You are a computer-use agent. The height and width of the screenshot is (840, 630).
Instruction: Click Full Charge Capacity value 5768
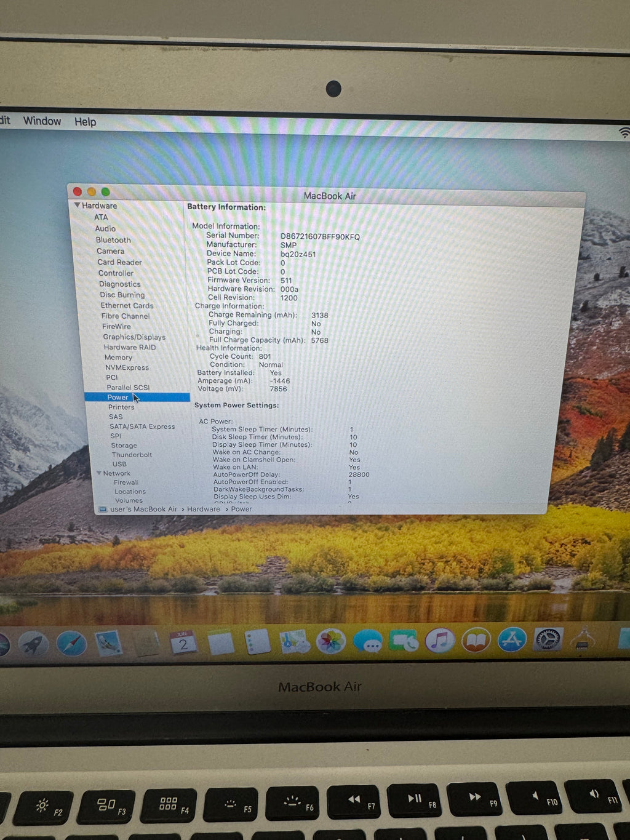point(319,340)
